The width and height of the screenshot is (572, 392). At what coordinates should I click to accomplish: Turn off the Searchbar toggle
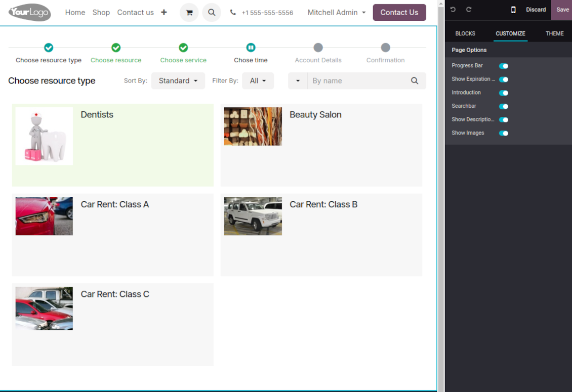click(504, 106)
